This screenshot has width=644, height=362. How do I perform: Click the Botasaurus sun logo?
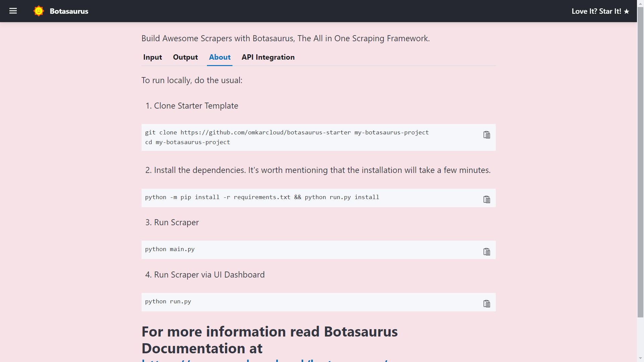pos(39,11)
